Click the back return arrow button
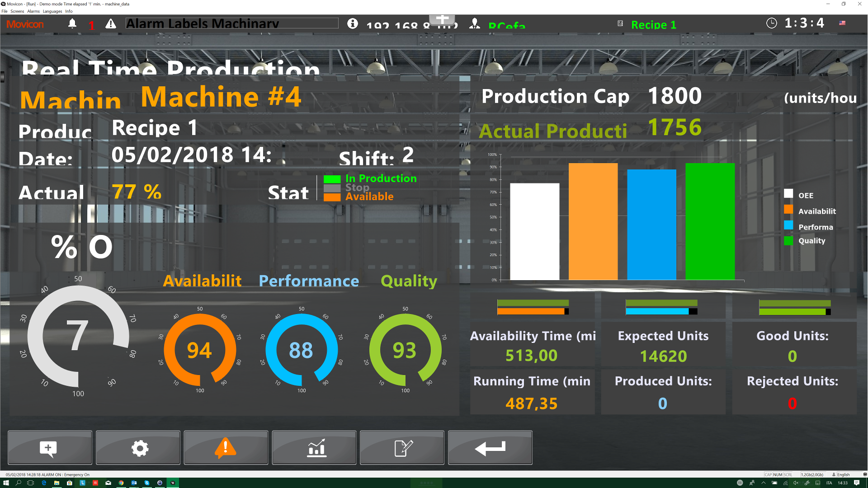The height and width of the screenshot is (488, 868). point(490,448)
